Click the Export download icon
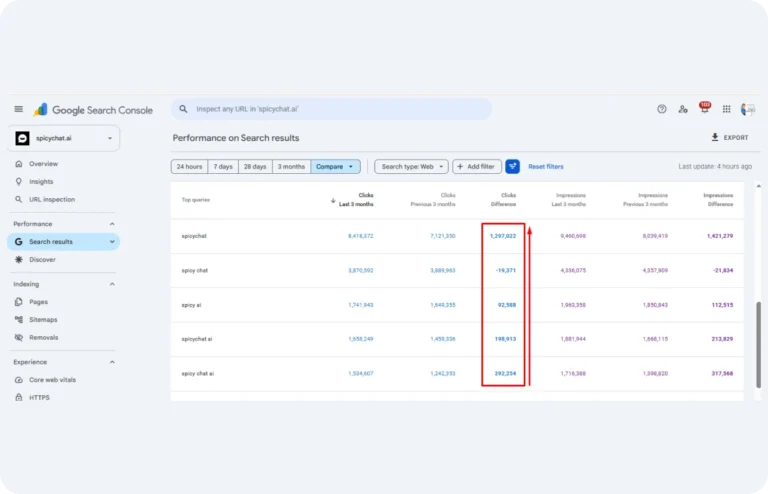768x494 pixels. pyautogui.click(x=715, y=137)
